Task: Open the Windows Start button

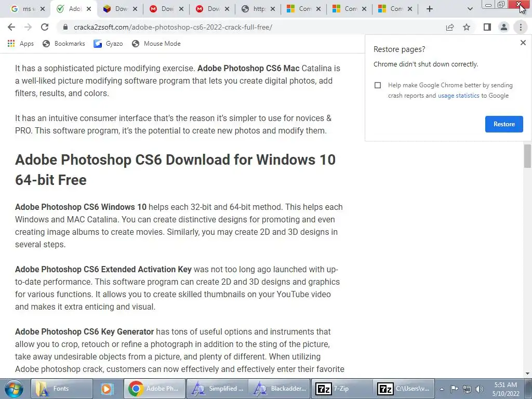Action: pyautogui.click(x=14, y=389)
